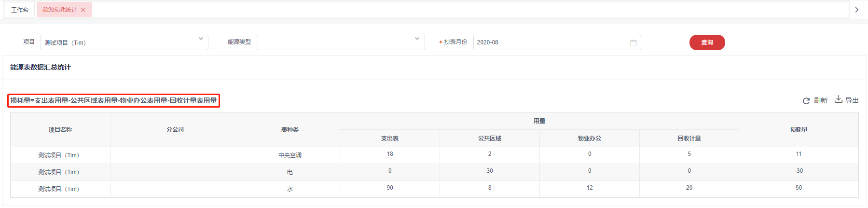Select the 能源损耗统计 tab
This screenshot has width=868, height=208.
click(x=59, y=10)
